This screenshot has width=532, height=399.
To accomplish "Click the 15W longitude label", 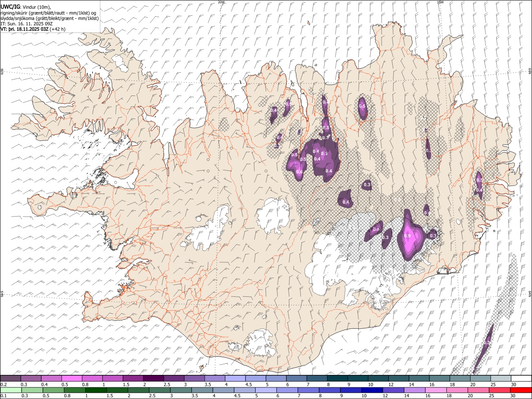I will (440, 2).
